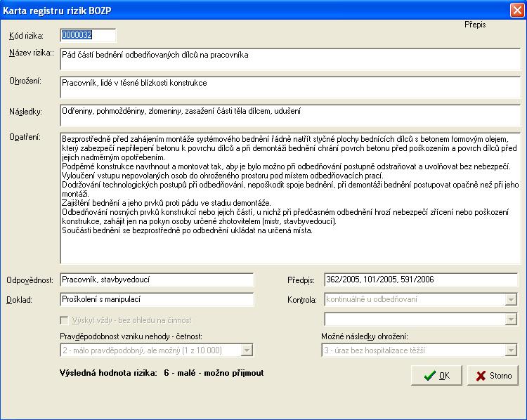Confirm with the OK button
527x420 pixels.
(x=436, y=375)
